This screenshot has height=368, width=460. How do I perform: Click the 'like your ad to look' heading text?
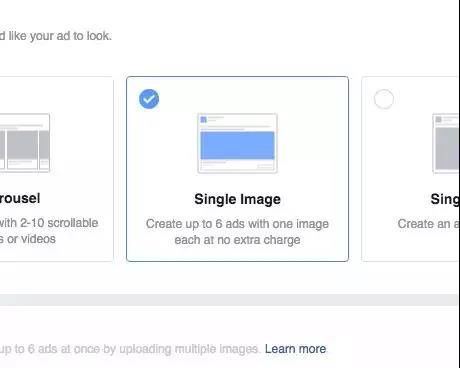point(60,36)
